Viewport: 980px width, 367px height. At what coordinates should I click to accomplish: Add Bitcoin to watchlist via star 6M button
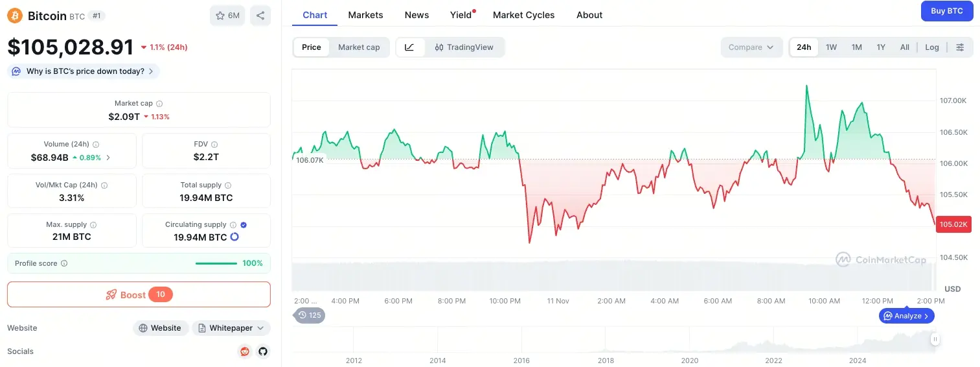[x=227, y=16]
